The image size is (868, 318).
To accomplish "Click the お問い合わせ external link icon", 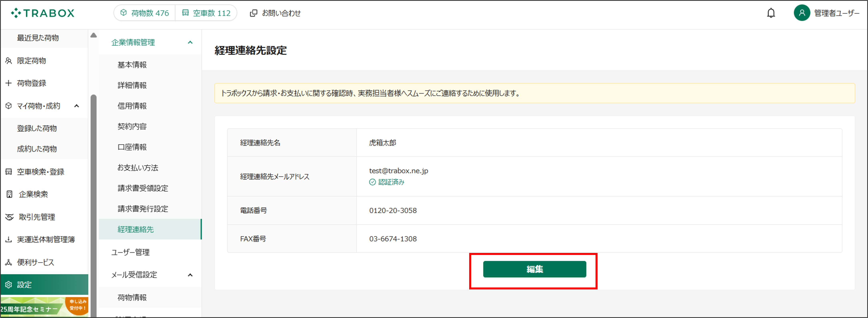I will point(253,13).
